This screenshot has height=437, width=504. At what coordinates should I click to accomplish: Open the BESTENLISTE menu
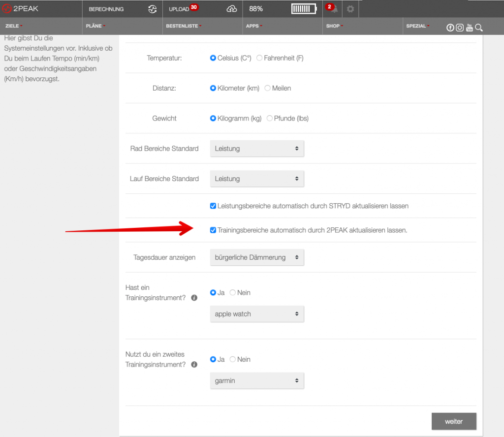point(184,26)
